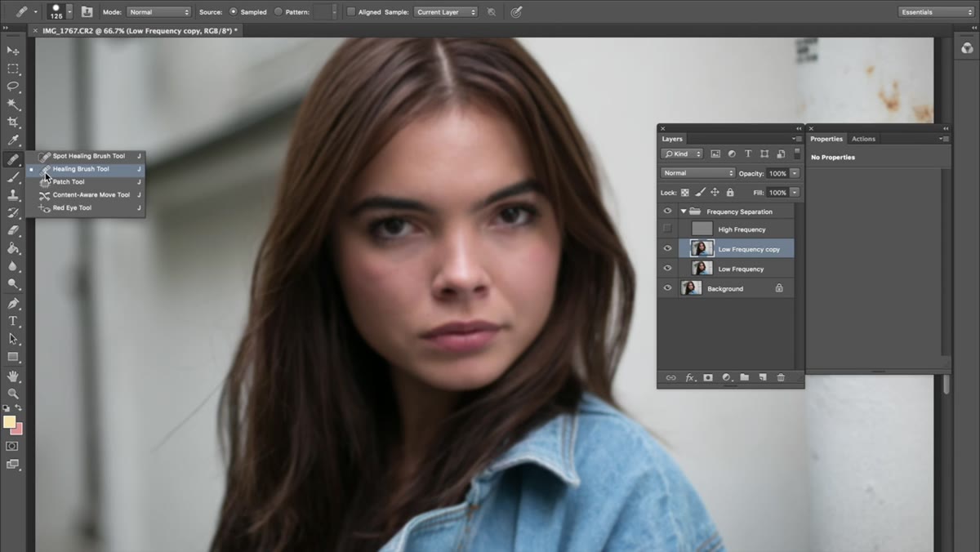The height and width of the screenshot is (552, 980).
Task: Enable the Aligned checkbox
Action: 351,12
